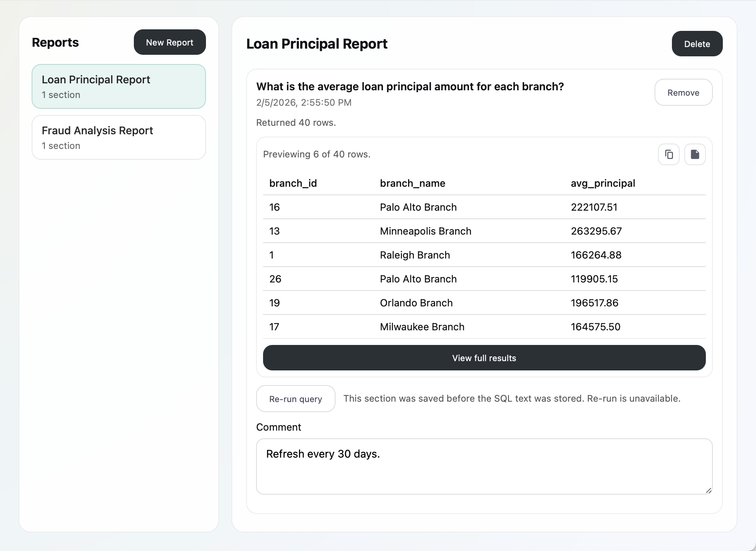The image size is (756, 551).
Task: View full results of the query
Action: pyautogui.click(x=484, y=358)
